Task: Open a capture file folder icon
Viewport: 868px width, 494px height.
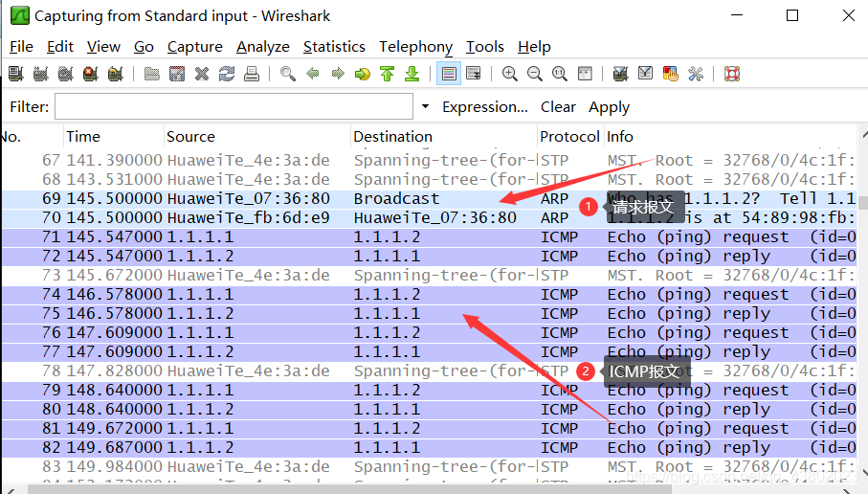Action: point(151,74)
